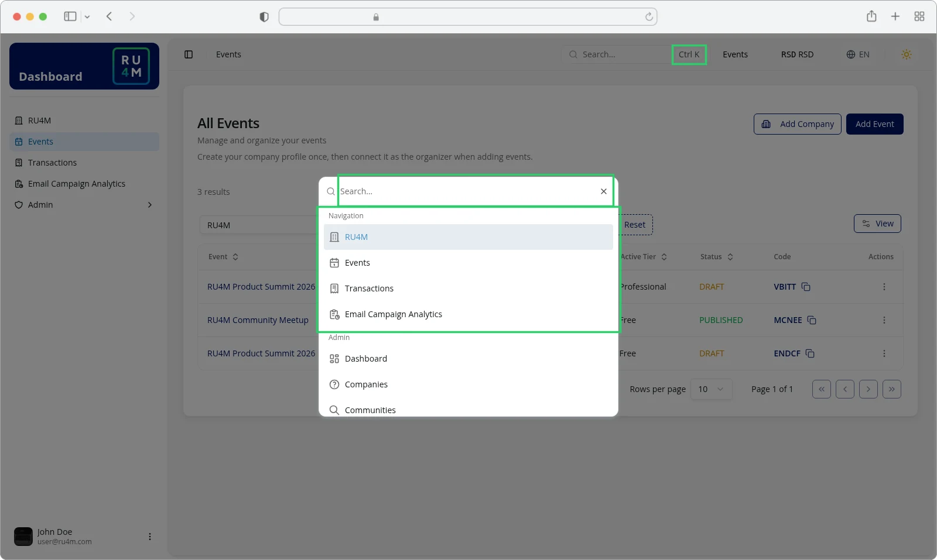Screen dimensions: 937x560
Task: Open RSD RSD in the header
Action: click(x=797, y=54)
